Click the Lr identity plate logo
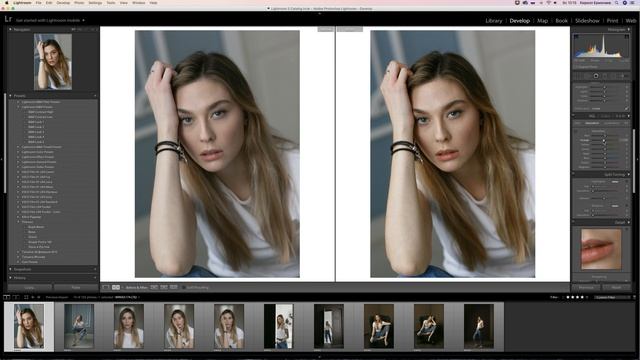The image size is (640, 360). point(8,19)
